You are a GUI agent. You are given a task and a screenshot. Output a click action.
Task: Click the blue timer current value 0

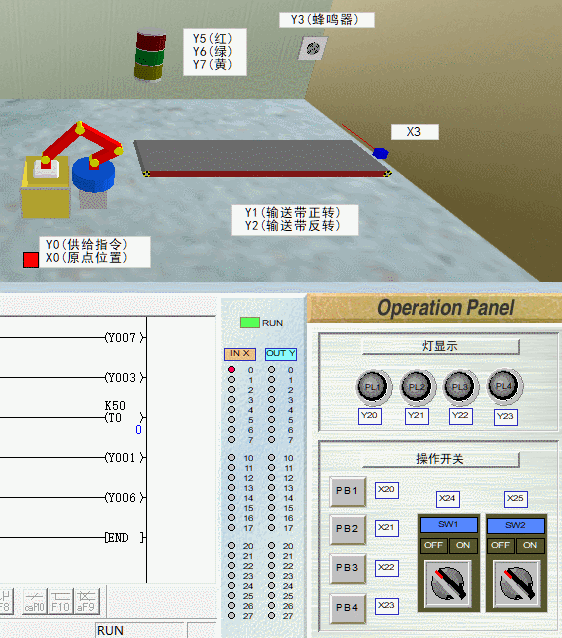click(x=138, y=430)
